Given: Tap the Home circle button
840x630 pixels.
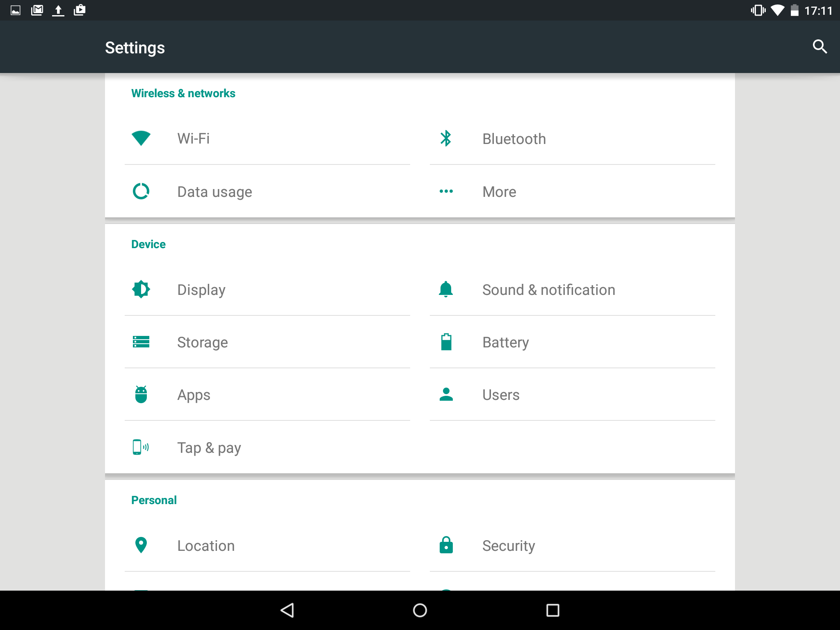Looking at the screenshot, I should pyautogui.click(x=420, y=610).
